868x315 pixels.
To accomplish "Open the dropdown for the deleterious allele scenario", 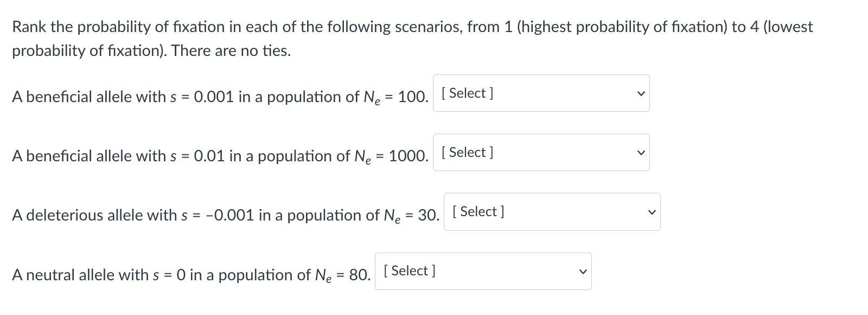I will 552,212.
